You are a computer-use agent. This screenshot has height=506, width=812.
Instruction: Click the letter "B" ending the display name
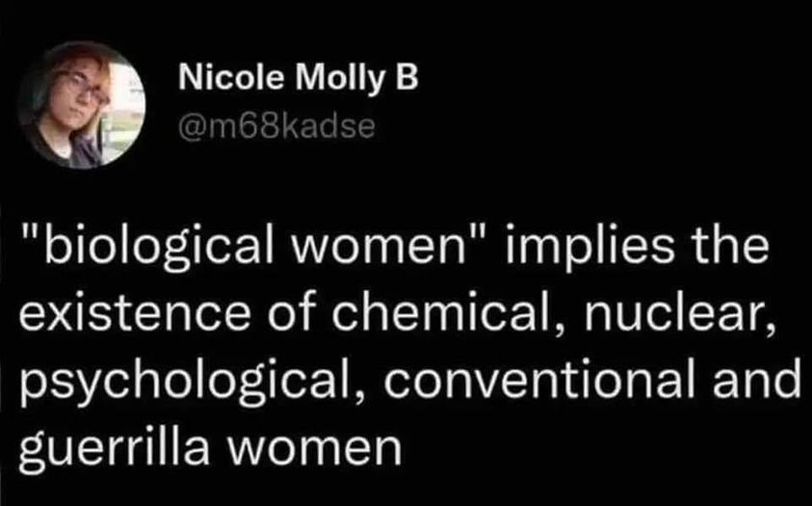pos(407,80)
